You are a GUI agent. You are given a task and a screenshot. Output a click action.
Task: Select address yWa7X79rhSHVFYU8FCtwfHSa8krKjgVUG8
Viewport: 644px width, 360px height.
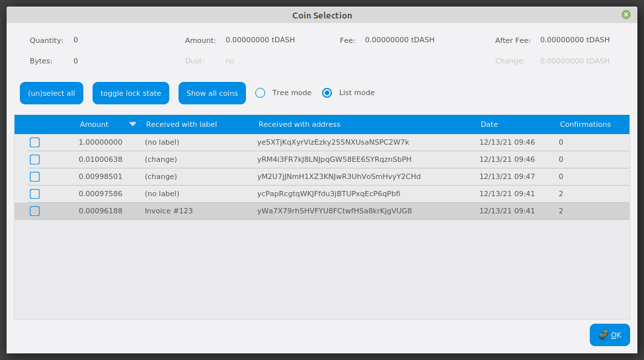click(x=334, y=211)
